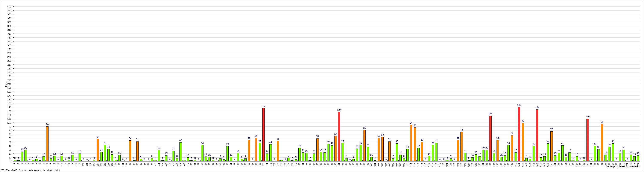Screen dimensions: 644x172
Task: Select the y-axis tick label 300
Action: point(9,45)
